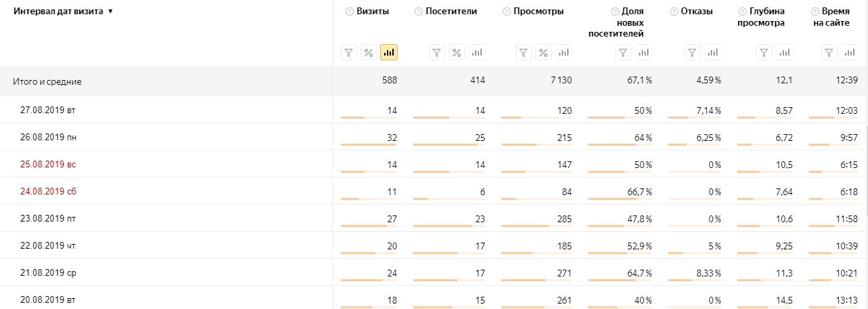Image resolution: width=868 pixels, height=309 pixels.
Task: Toggle percent display for Посетители column
Action: [x=457, y=53]
